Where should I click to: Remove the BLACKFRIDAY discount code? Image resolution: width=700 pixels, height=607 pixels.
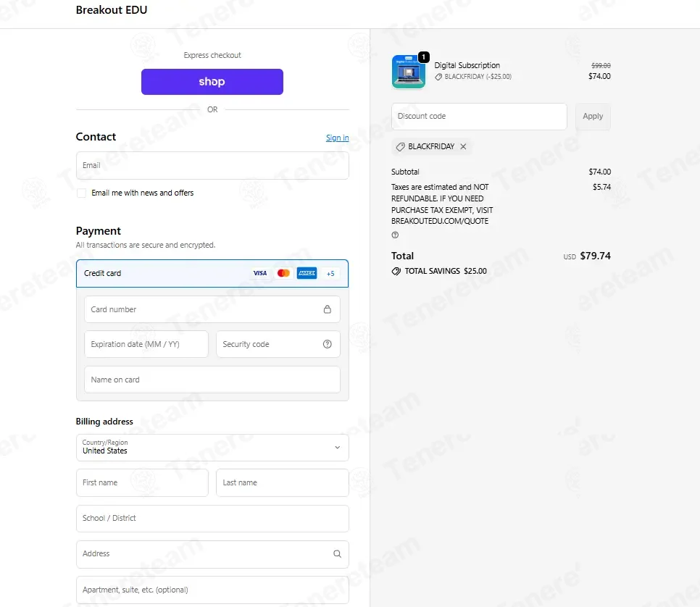[463, 146]
